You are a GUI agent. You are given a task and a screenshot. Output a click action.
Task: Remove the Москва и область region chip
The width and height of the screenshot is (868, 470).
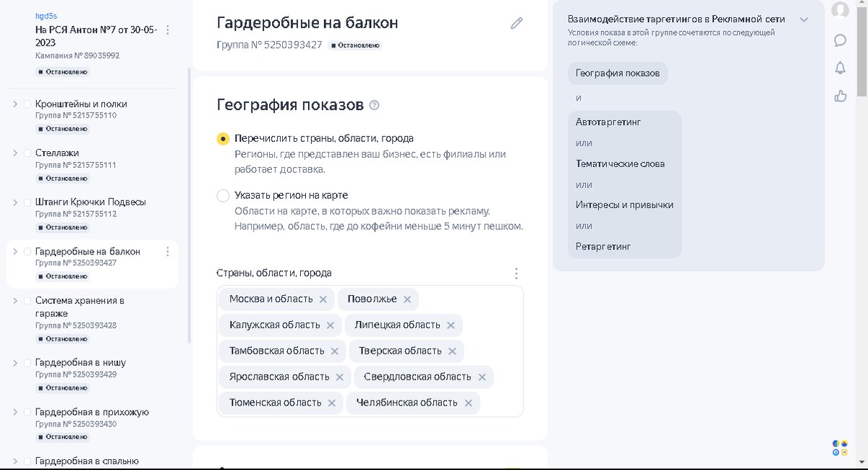(x=324, y=299)
